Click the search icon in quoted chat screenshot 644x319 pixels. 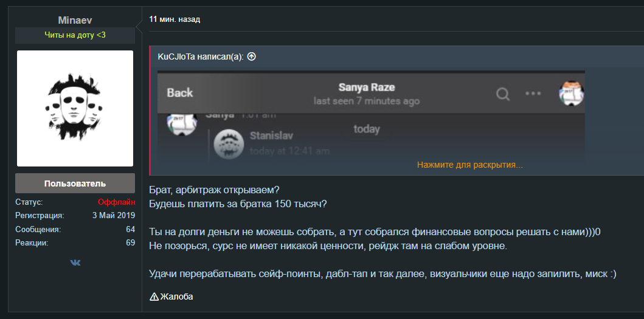503,94
